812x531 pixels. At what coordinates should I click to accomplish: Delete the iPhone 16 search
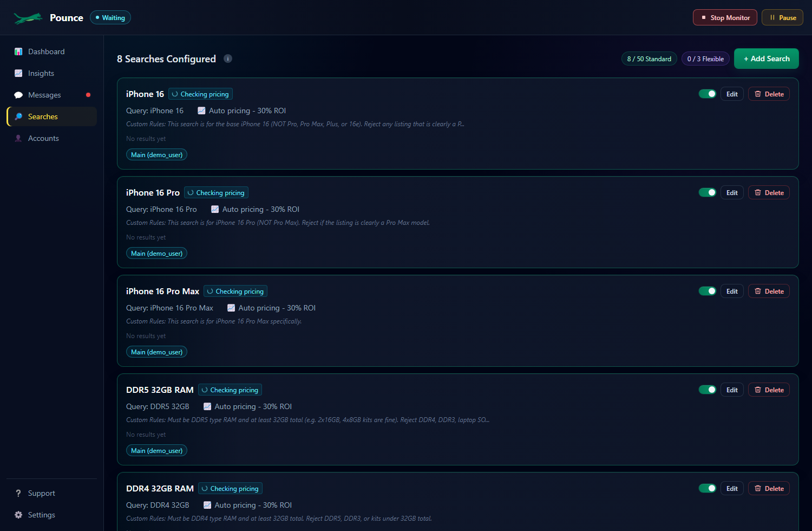click(769, 94)
